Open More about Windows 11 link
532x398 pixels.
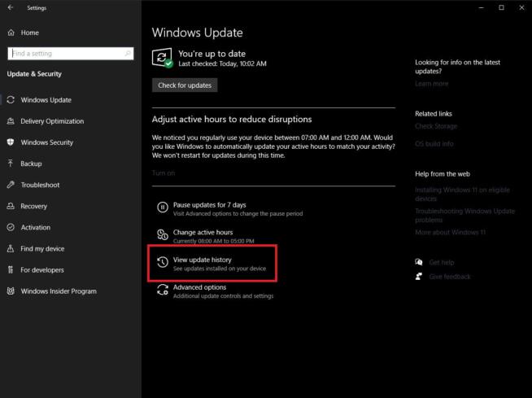click(x=450, y=232)
